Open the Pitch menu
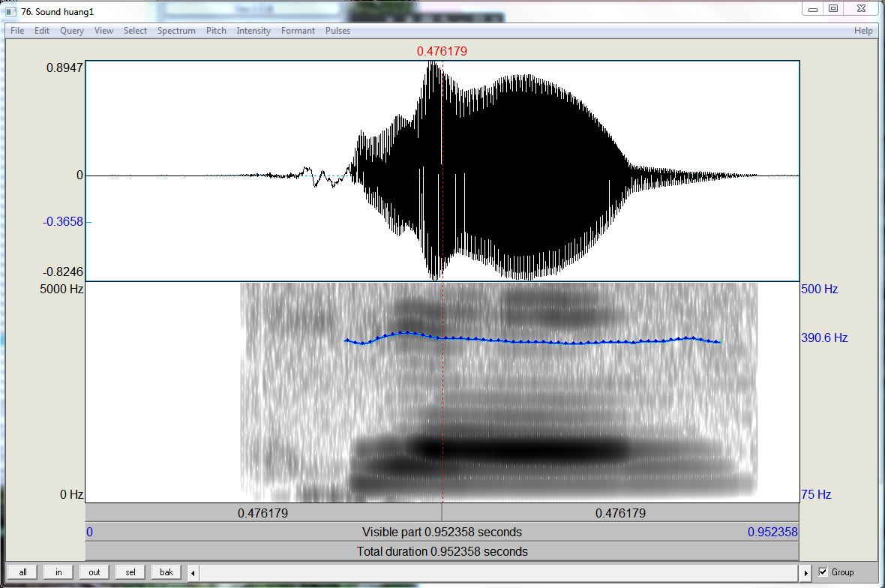 (215, 31)
